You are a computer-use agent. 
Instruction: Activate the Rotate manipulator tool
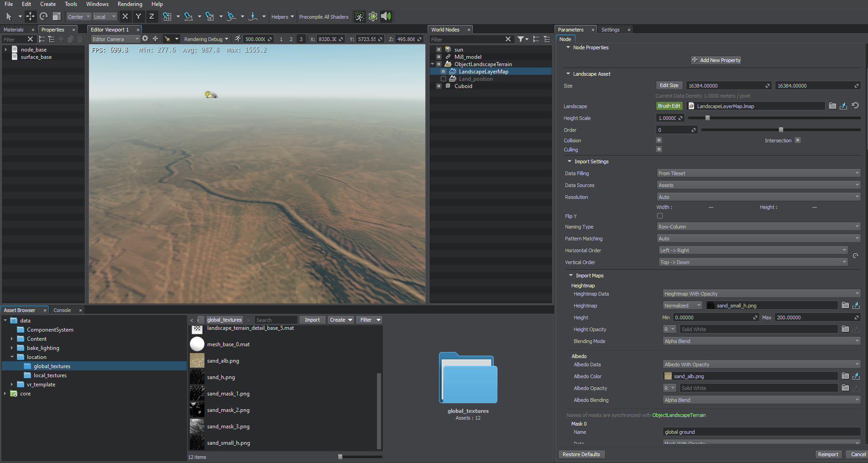point(43,16)
